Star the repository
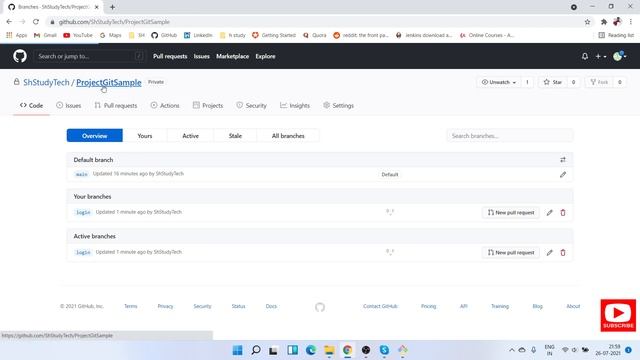Image resolution: width=640 pixels, height=360 pixels. tap(553, 82)
